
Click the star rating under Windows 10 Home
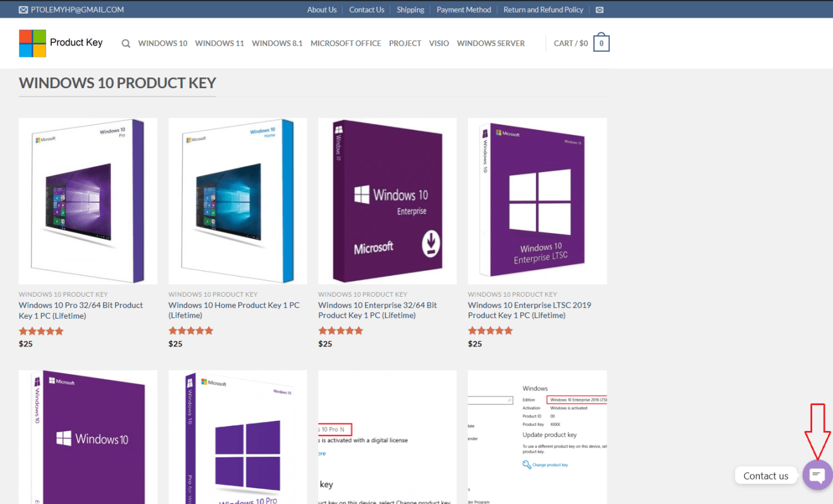pos(191,331)
